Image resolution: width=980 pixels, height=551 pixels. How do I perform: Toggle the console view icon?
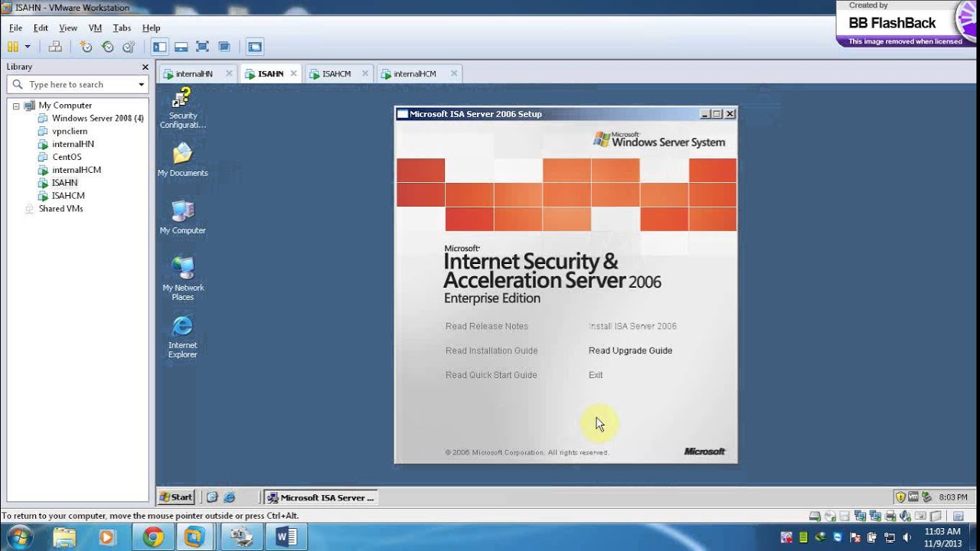[x=255, y=47]
